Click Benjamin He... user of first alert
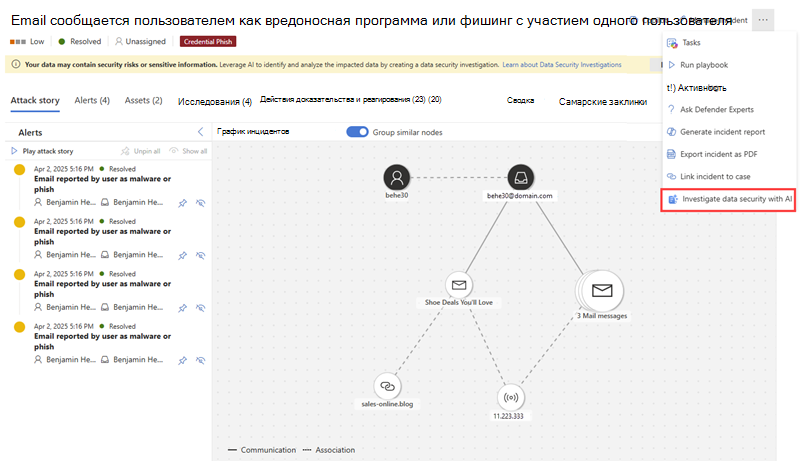 (65, 202)
